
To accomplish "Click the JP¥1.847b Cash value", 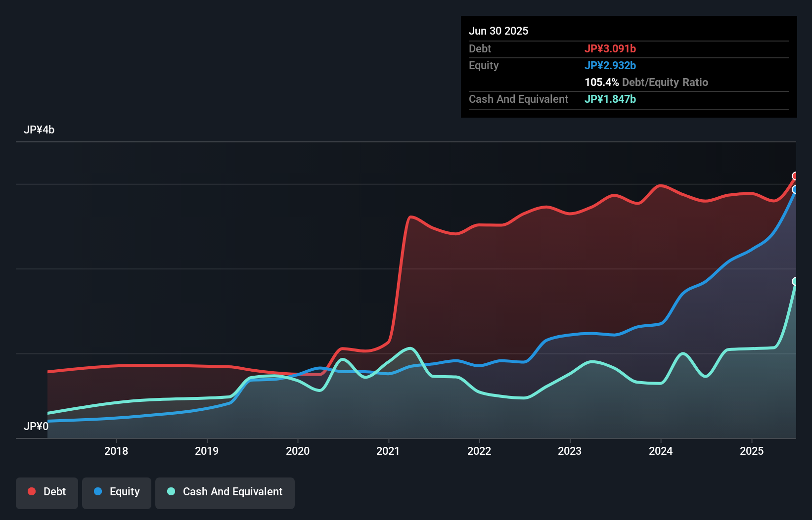I will [610, 99].
